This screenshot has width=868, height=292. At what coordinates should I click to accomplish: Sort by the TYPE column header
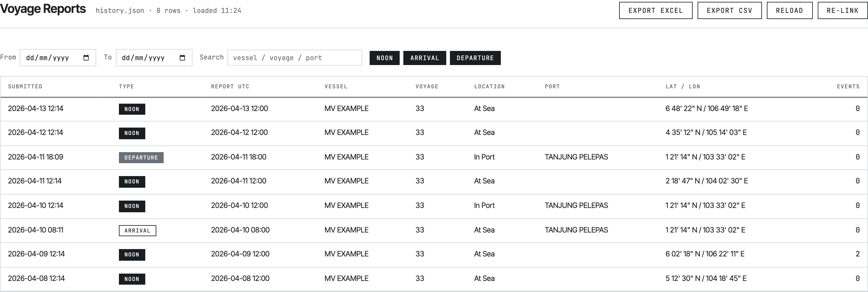(126, 87)
